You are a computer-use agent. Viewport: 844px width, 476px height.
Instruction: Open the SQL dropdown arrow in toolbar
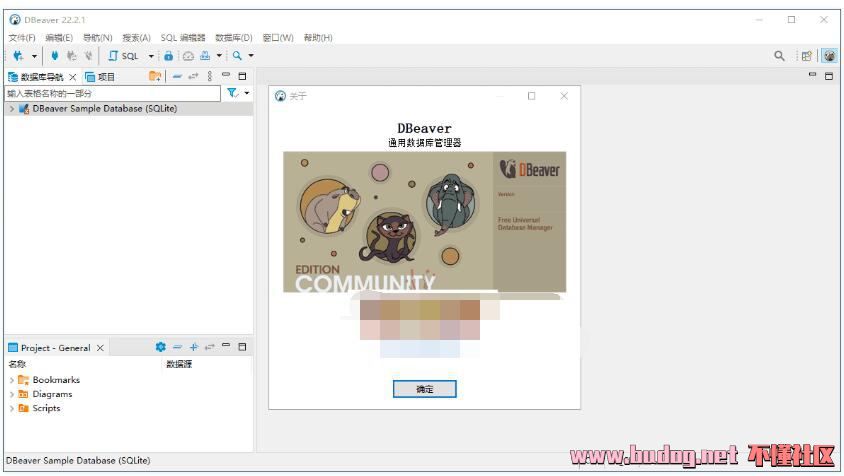coord(151,56)
